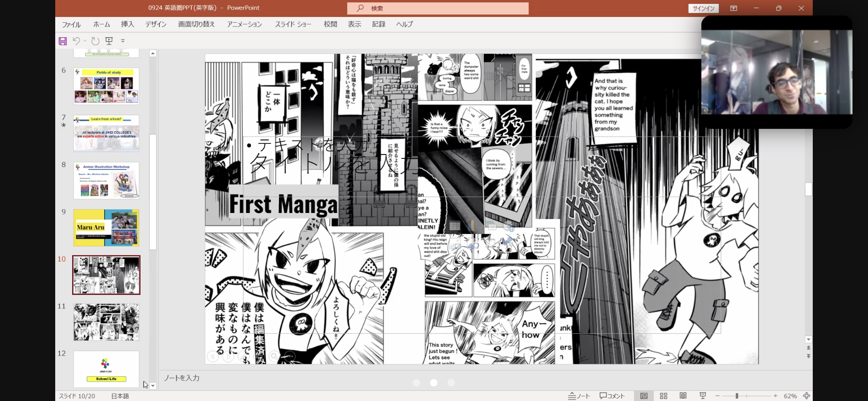This screenshot has height=401, width=868.
Task: Open the undo history dropdown arrow
Action: coord(85,41)
